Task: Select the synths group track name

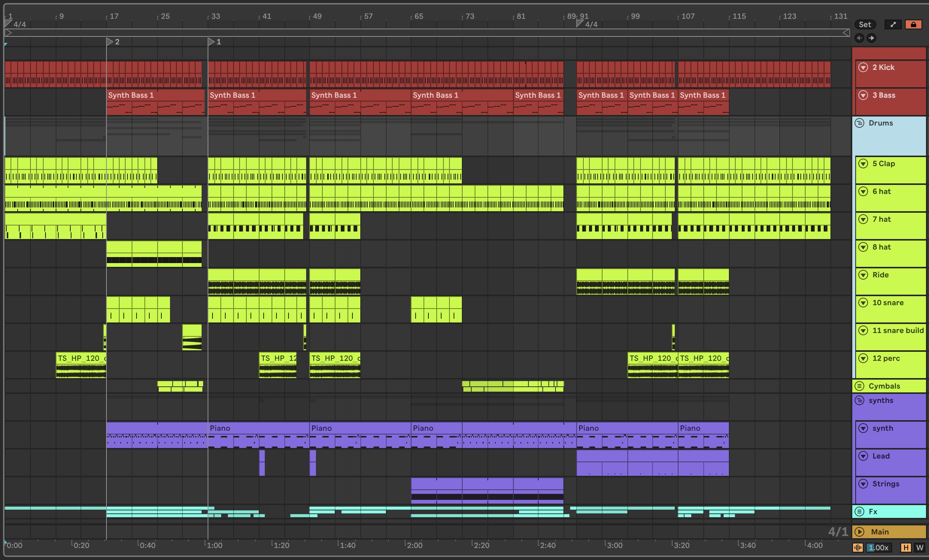Action: [881, 400]
